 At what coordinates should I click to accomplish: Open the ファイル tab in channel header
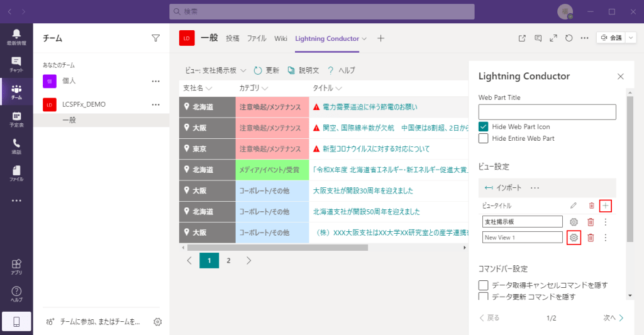257,38
